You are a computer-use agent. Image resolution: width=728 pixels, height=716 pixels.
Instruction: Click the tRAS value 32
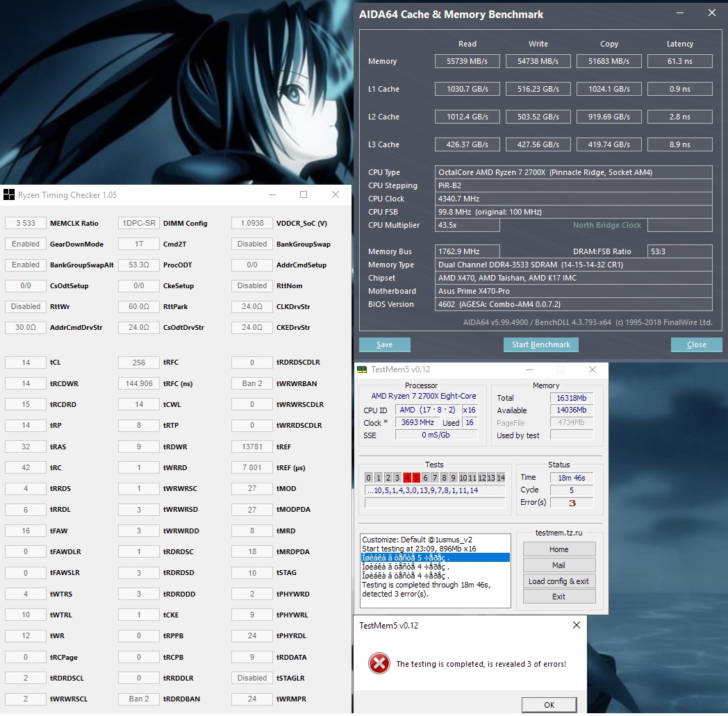(26, 447)
